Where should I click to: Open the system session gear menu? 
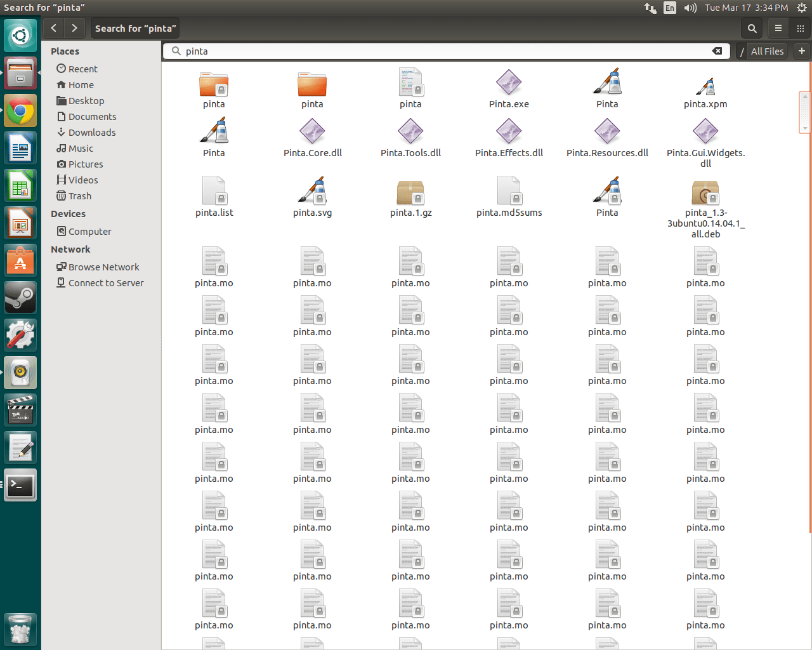pyautogui.click(x=801, y=8)
